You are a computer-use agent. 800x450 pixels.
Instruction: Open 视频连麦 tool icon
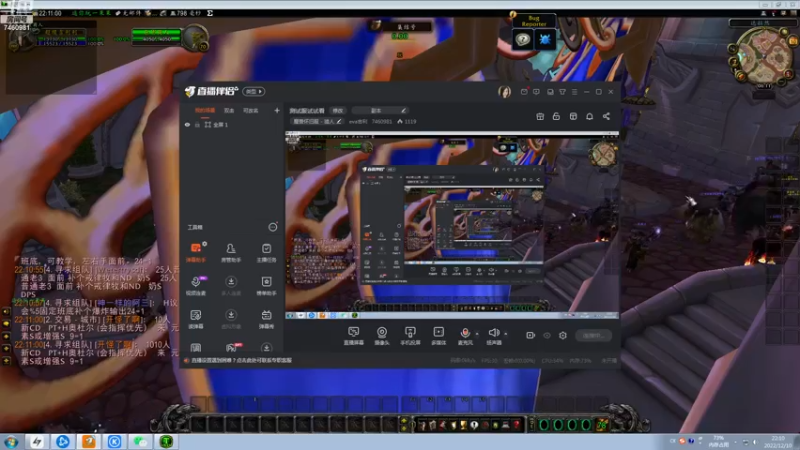pos(196,285)
